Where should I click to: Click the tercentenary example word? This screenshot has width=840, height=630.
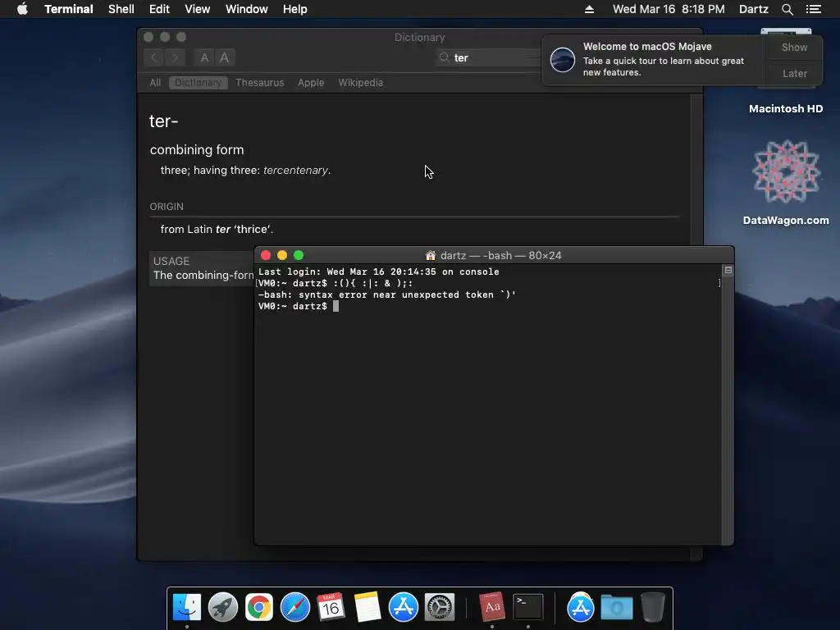(x=295, y=171)
